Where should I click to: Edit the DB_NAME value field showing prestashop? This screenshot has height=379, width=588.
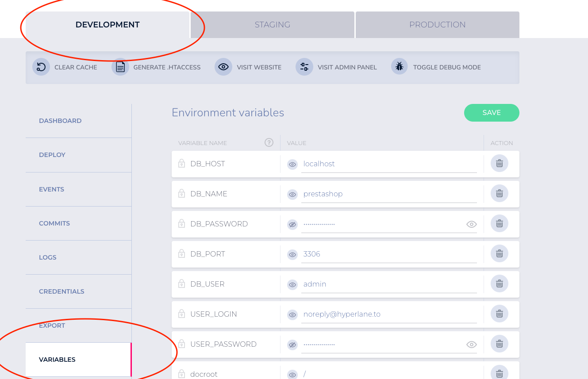389,194
